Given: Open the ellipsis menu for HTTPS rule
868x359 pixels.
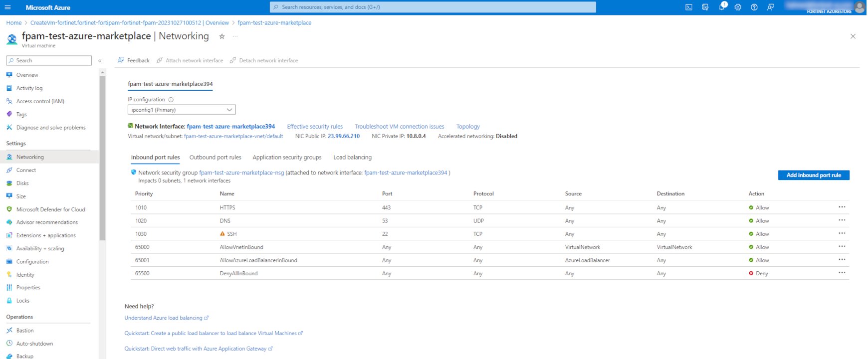Looking at the screenshot, I should pyautogui.click(x=842, y=207).
